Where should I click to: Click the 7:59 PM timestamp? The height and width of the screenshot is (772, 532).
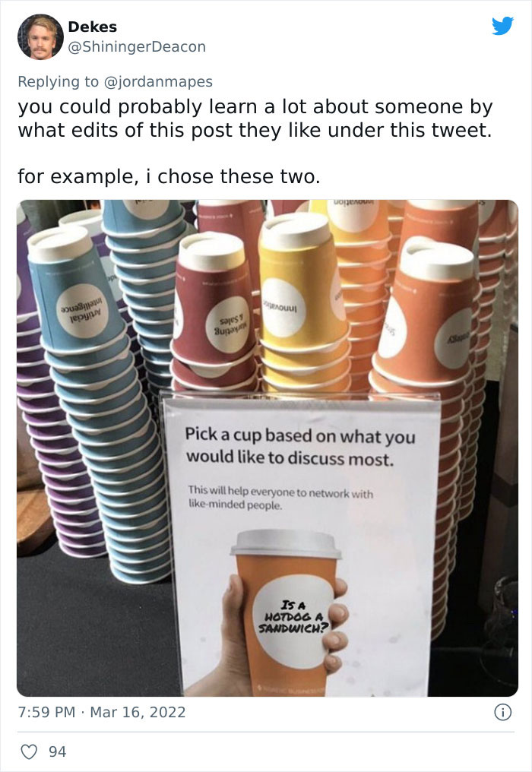click(x=47, y=712)
